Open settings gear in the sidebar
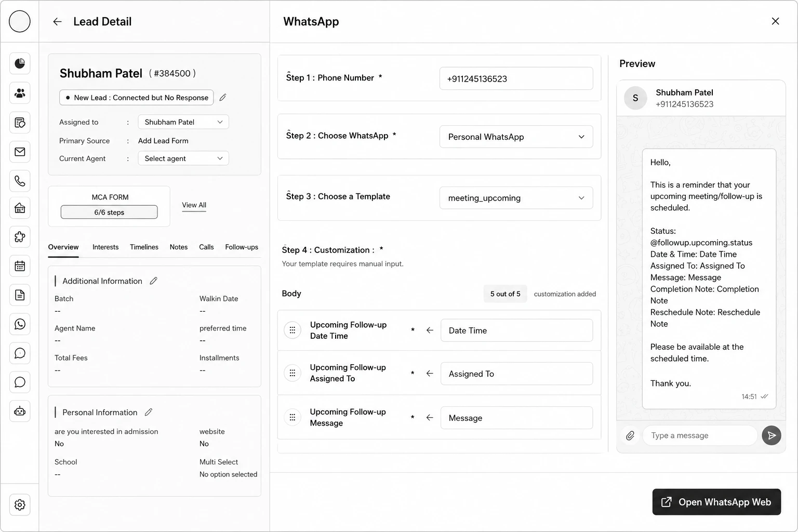The width and height of the screenshot is (798, 532). (20, 504)
